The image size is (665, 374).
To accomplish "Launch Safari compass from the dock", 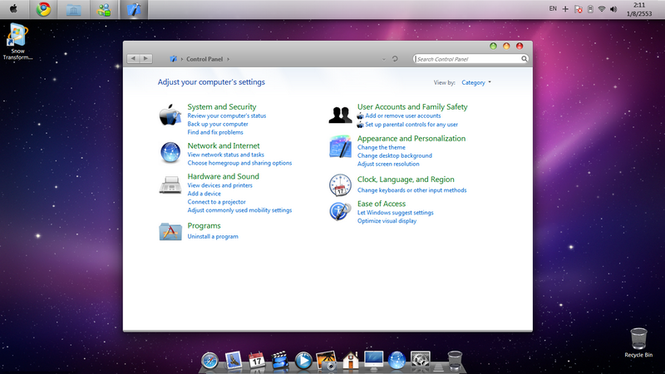I will click(x=210, y=360).
